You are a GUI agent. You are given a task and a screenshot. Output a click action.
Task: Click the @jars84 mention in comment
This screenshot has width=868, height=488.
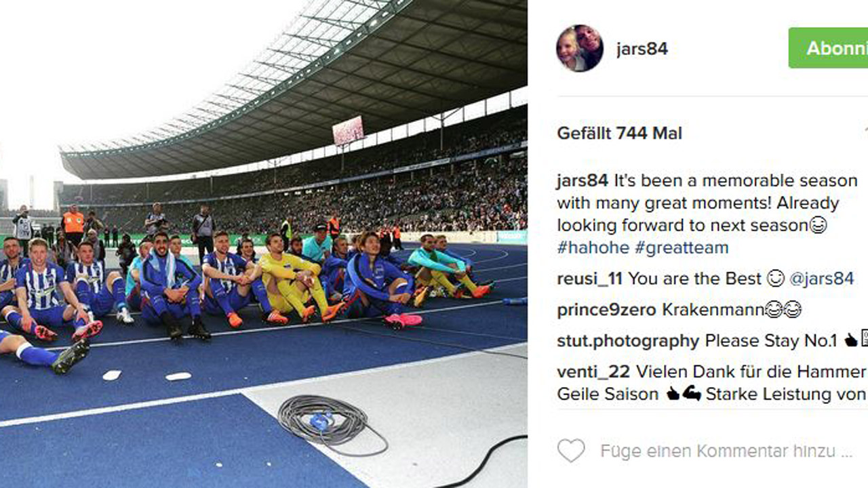tap(821, 279)
